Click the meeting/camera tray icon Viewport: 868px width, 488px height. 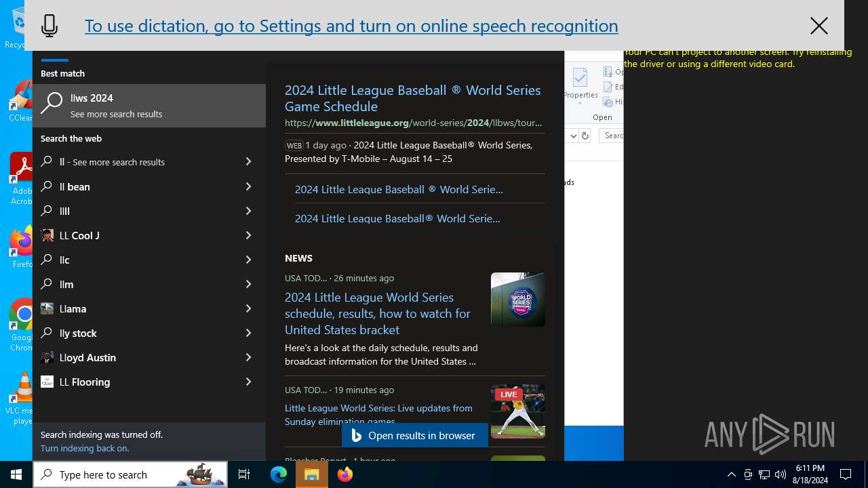[x=748, y=474]
